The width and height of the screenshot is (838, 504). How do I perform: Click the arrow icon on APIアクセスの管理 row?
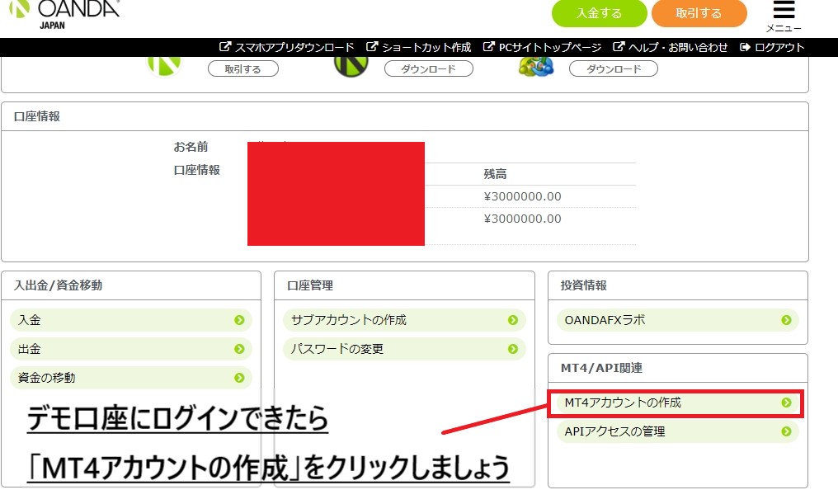[x=786, y=431]
